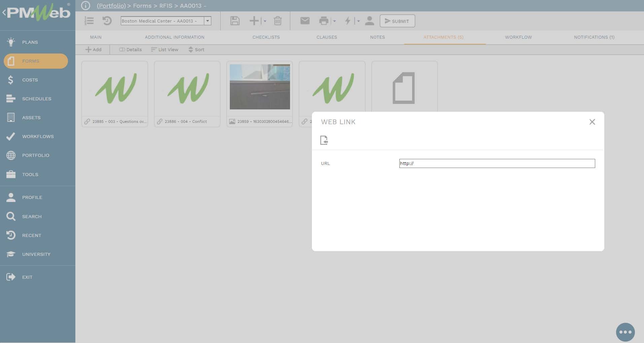Open the blank document attachment thumbnail

[404, 88]
